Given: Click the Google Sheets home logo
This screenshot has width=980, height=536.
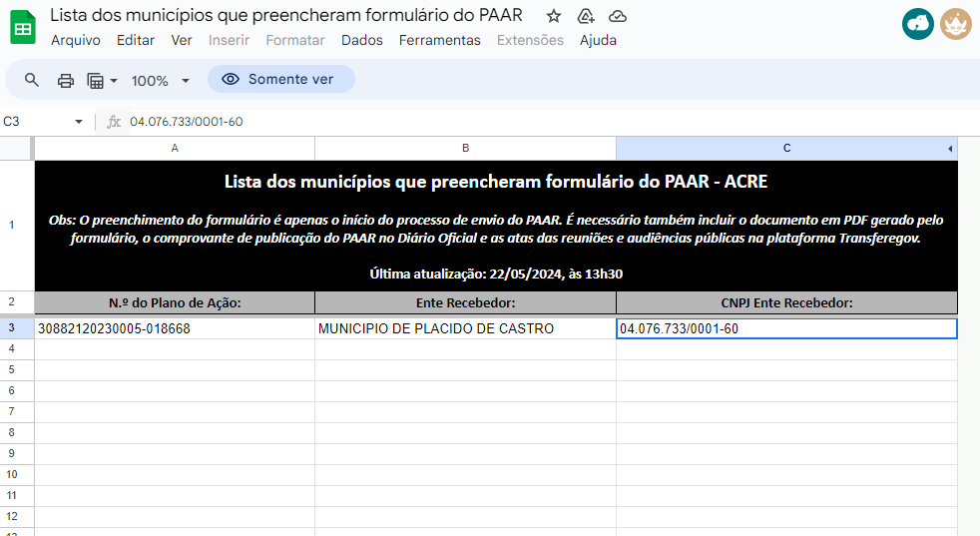Looking at the screenshot, I should pos(23,27).
